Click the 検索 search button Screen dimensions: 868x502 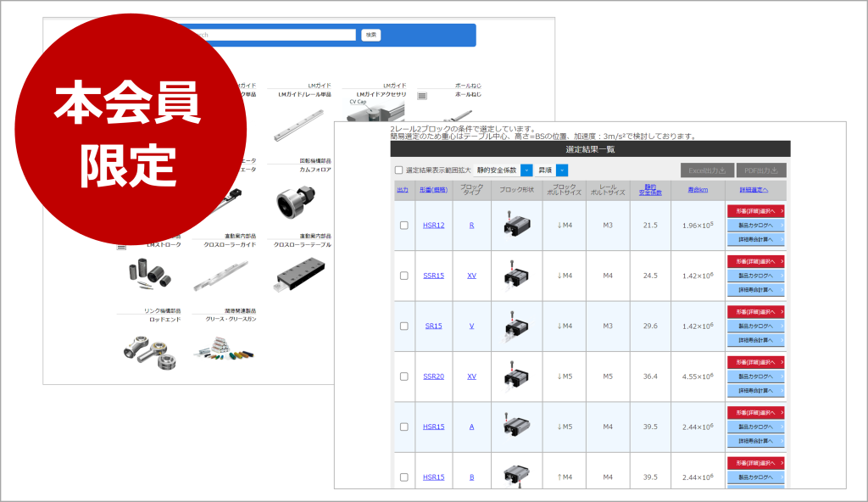point(371,35)
